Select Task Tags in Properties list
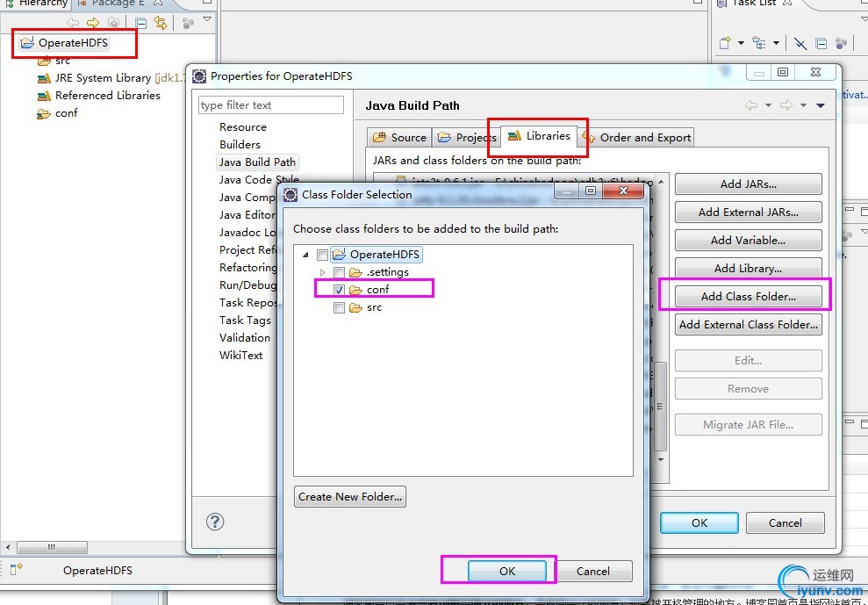 coord(245,321)
